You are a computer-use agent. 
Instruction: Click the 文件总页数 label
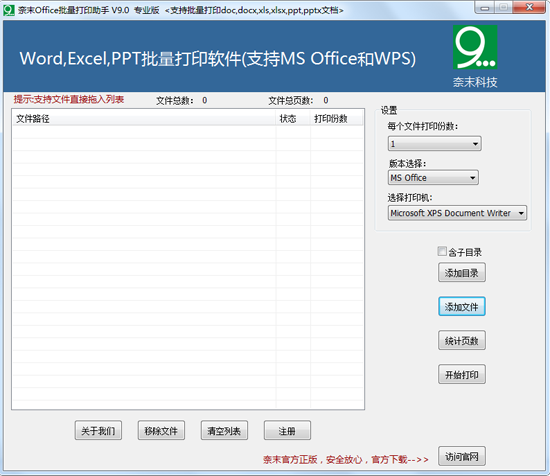coord(291,101)
